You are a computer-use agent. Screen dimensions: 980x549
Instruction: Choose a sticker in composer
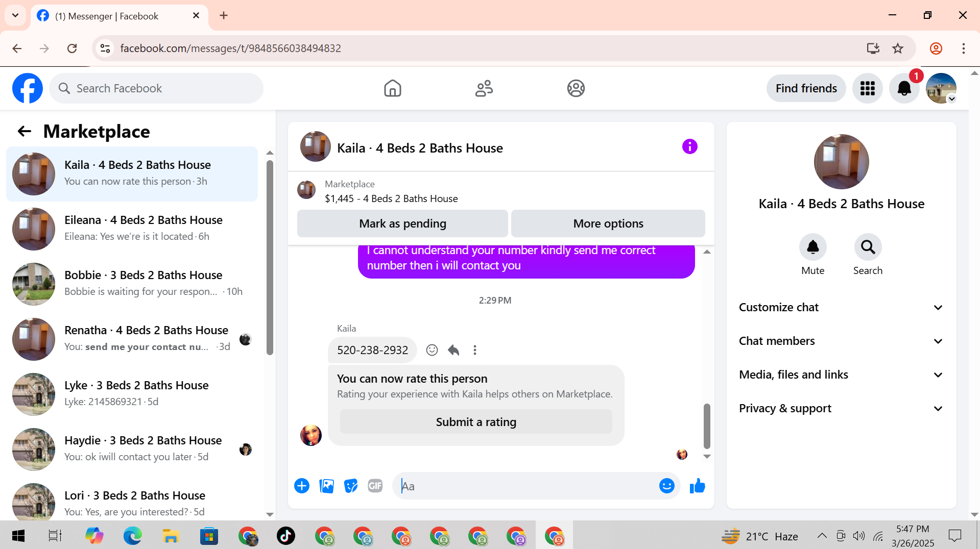point(351,486)
